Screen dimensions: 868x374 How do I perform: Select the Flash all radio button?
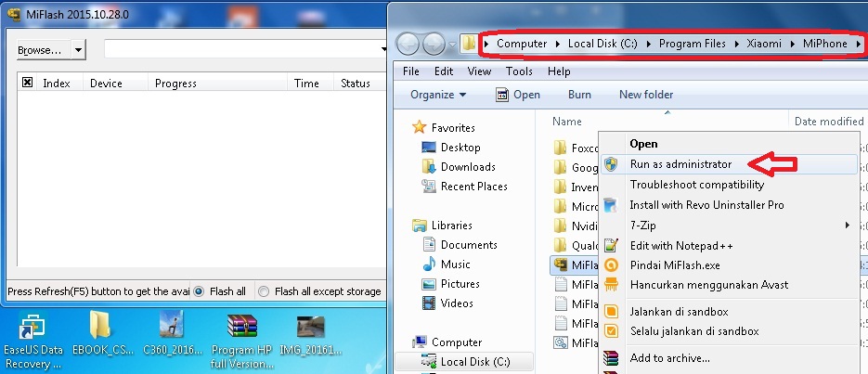click(x=199, y=291)
